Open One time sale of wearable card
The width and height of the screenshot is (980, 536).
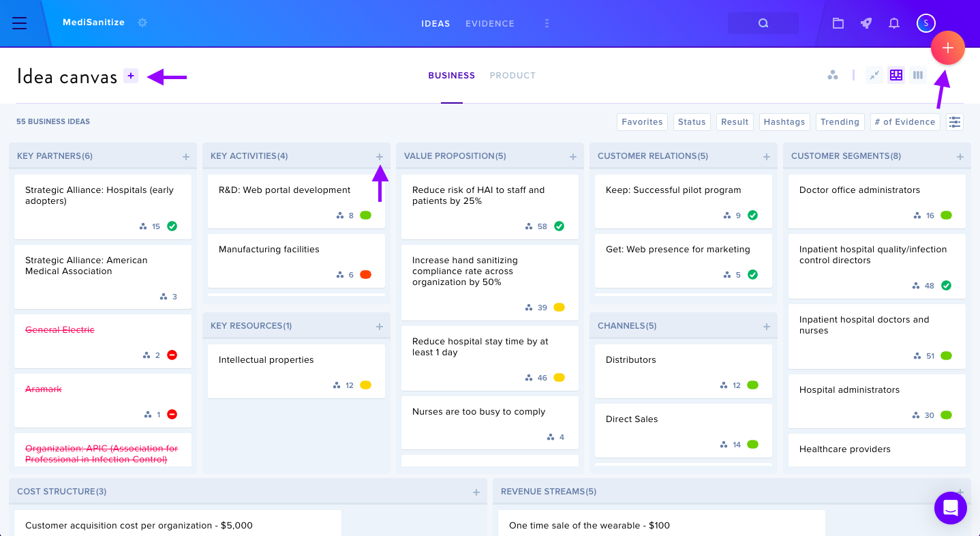pyautogui.click(x=661, y=523)
